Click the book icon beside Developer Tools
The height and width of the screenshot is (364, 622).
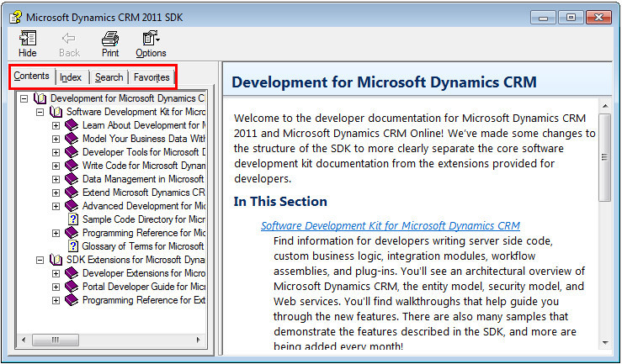pos(72,152)
